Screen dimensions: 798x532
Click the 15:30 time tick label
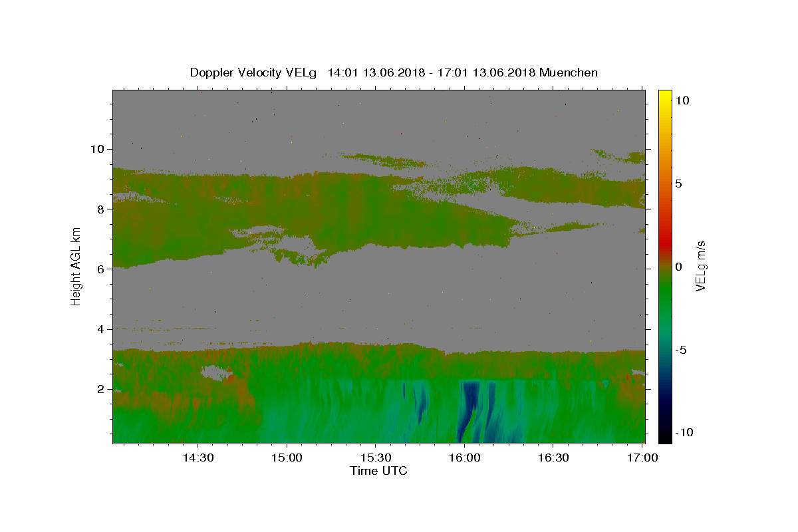coord(376,458)
